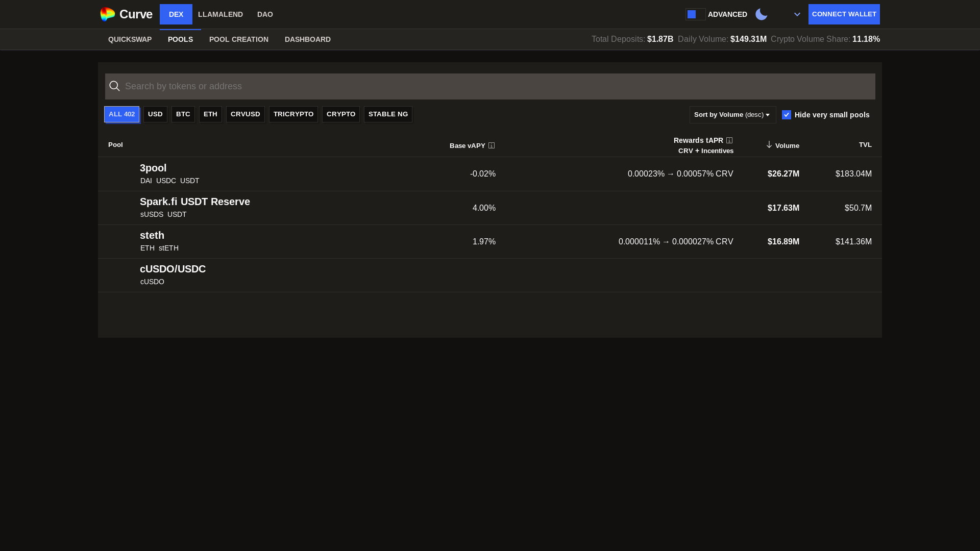Viewport: 980px width, 551px height.
Task: Open the DAO tab
Action: coord(265,14)
